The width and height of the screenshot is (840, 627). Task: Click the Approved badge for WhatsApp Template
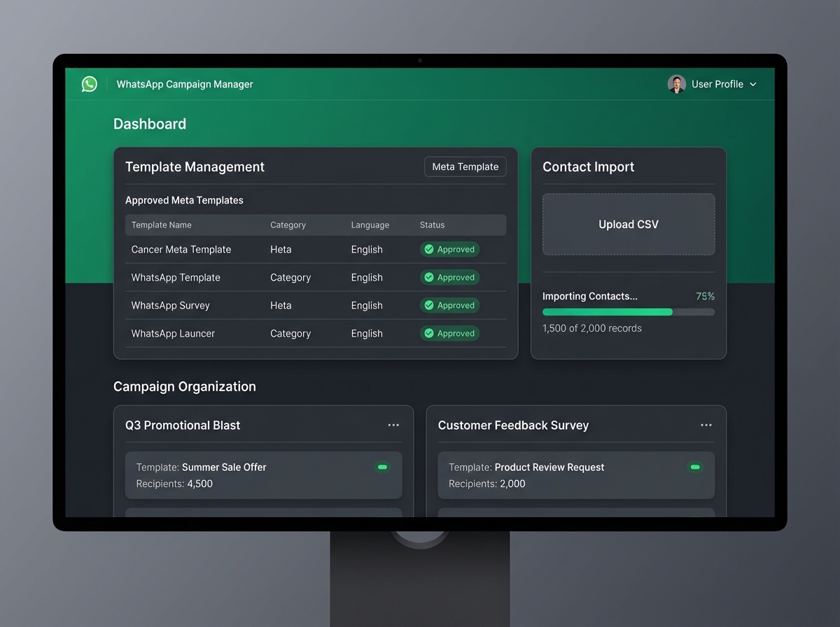coord(449,277)
